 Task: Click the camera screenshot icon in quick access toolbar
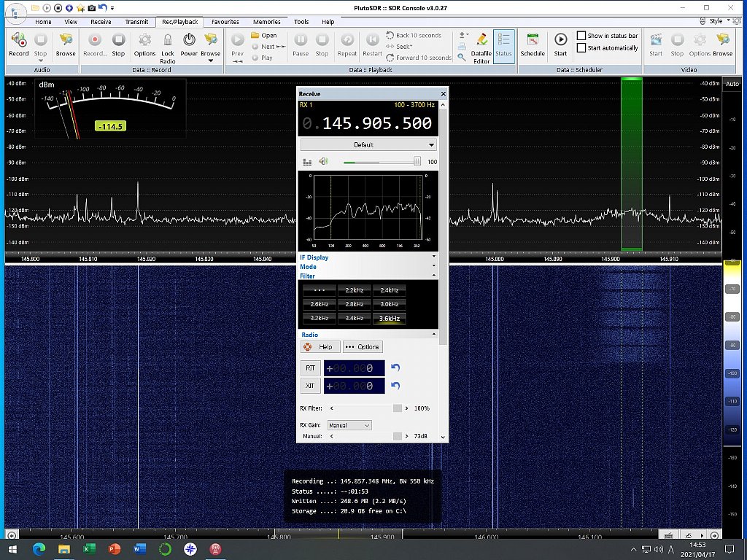[91, 8]
